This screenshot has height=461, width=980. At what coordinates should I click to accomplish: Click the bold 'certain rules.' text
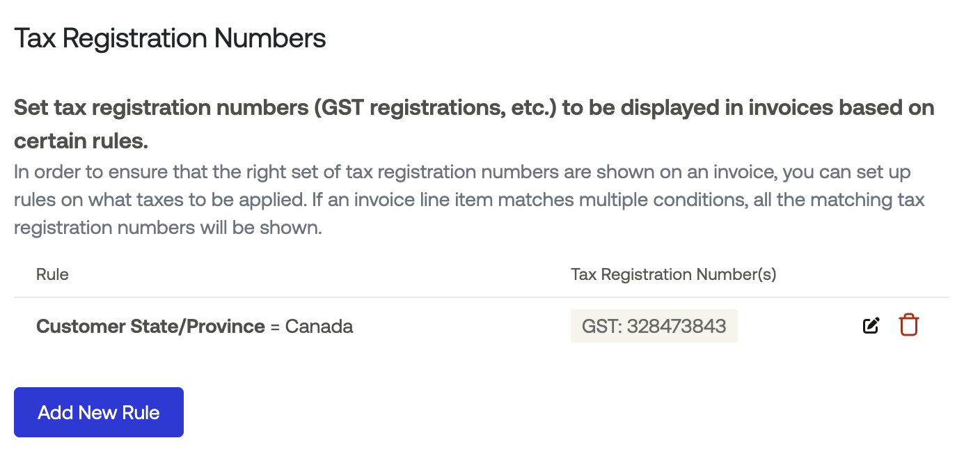tap(81, 141)
